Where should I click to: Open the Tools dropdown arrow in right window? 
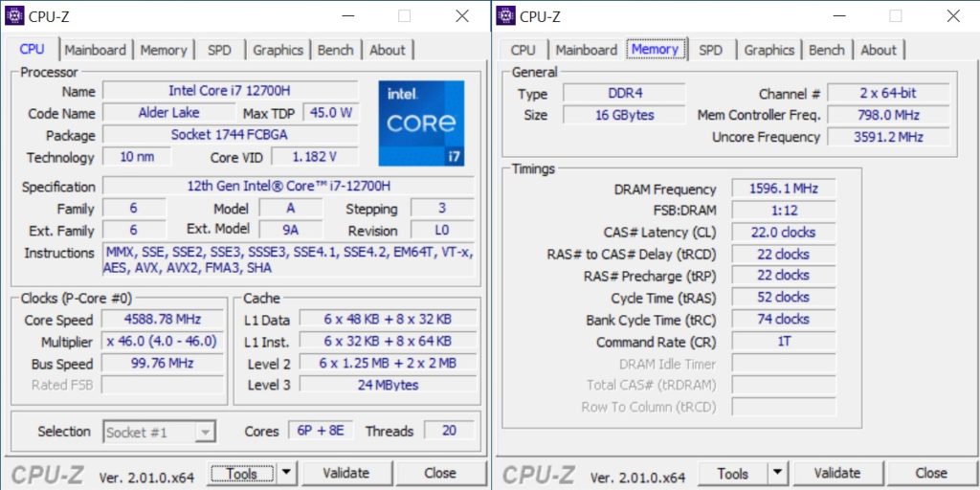tap(777, 473)
